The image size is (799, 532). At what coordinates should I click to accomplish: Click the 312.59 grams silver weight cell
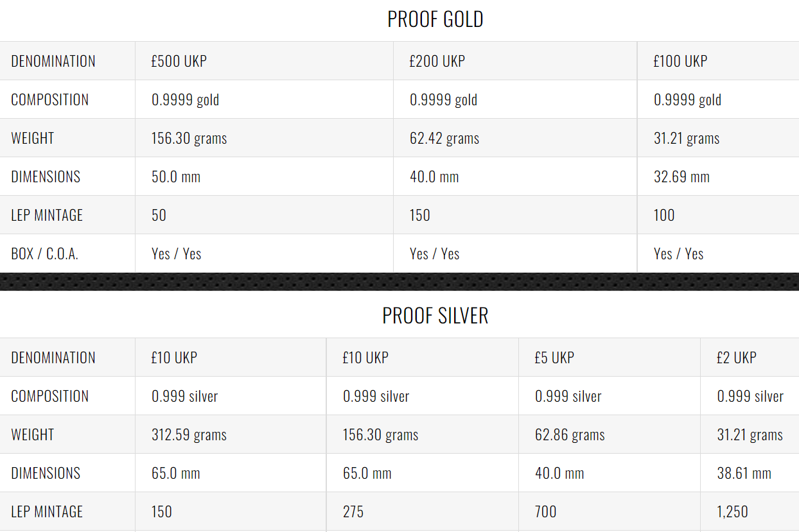tap(231, 434)
